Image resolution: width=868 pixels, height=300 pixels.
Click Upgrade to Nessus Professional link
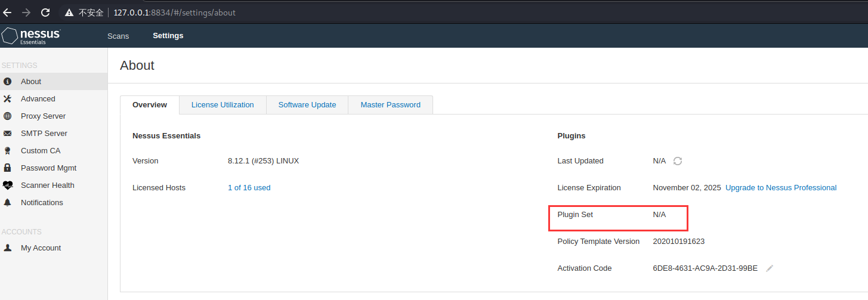(x=781, y=188)
